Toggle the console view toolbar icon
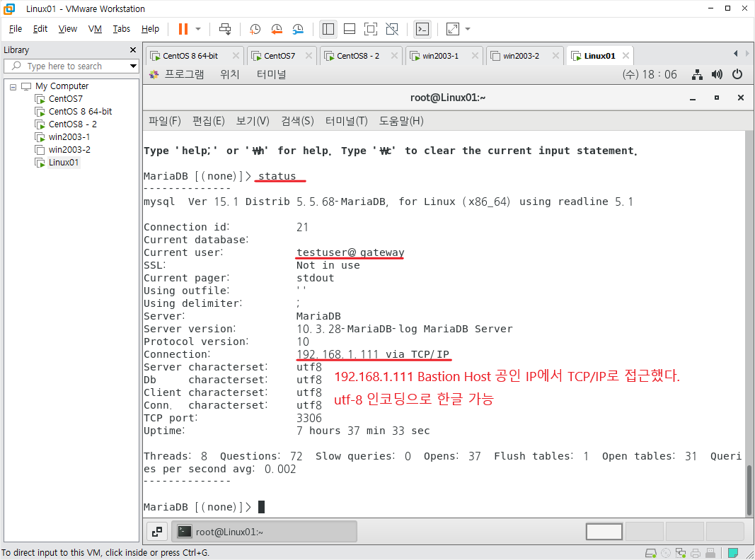The height and width of the screenshot is (560, 755). [422, 29]
